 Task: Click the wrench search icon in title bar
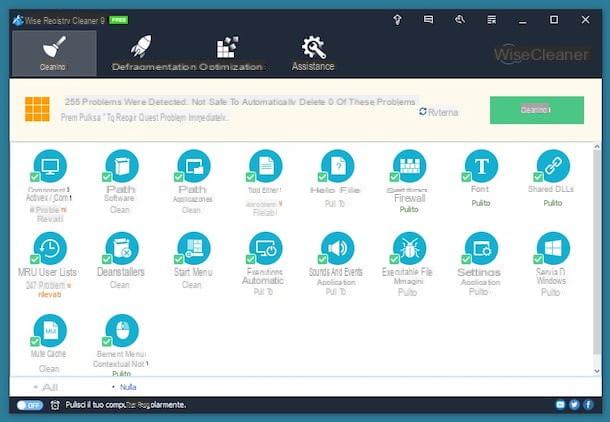(460, 19)
